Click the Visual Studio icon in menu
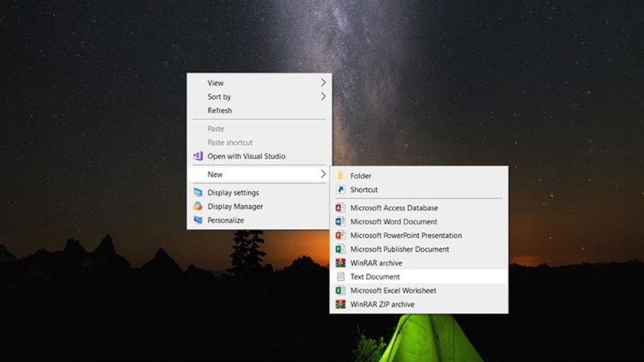The width and height of the screenshot is (644, 362). 198,156
